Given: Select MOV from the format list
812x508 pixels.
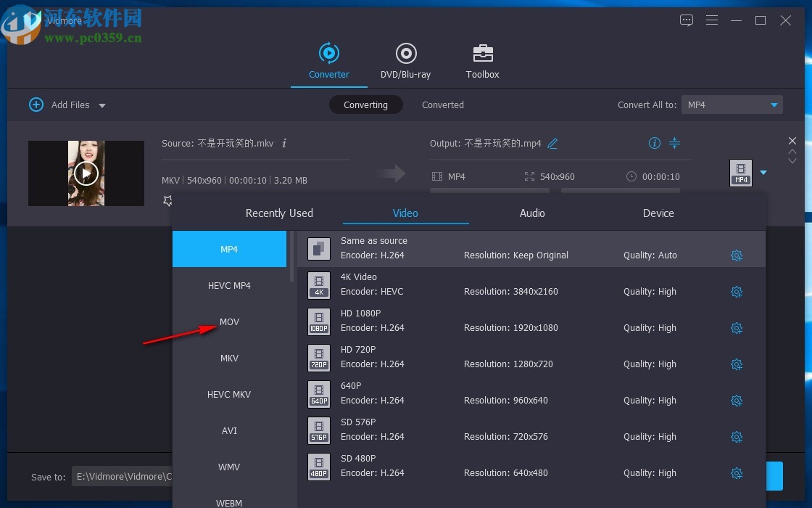Looking at the screenshot, I should coord(229,321).
